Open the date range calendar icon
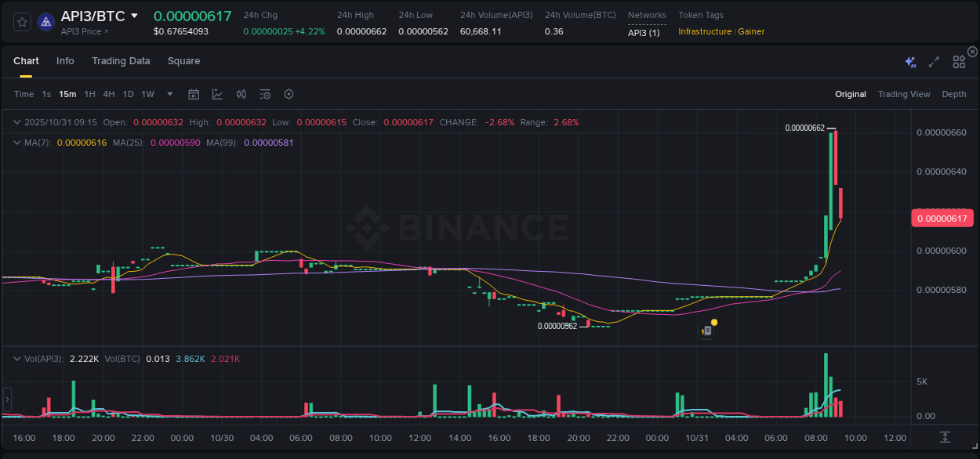The height and width of the screenshot is (459, 980). 194,94
